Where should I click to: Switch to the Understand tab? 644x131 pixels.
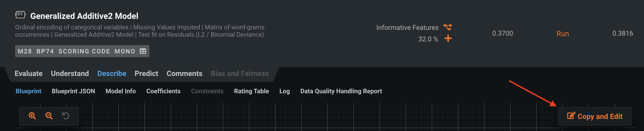point(70,74)
